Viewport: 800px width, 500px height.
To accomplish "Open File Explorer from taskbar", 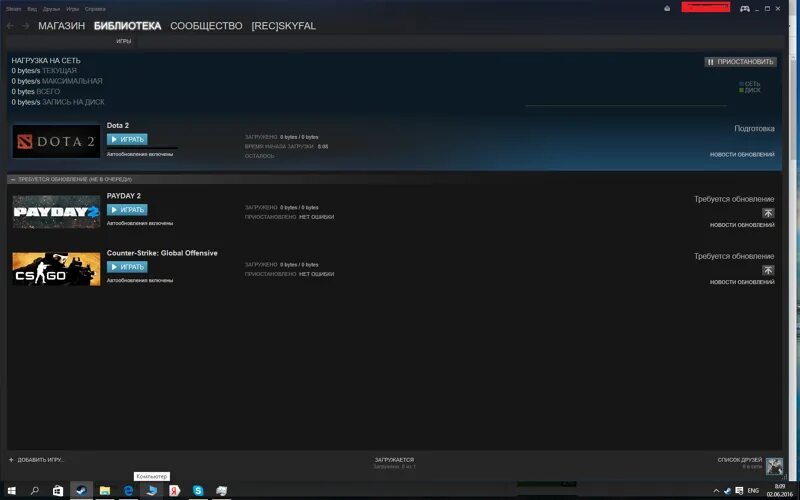I will (105, 490).
